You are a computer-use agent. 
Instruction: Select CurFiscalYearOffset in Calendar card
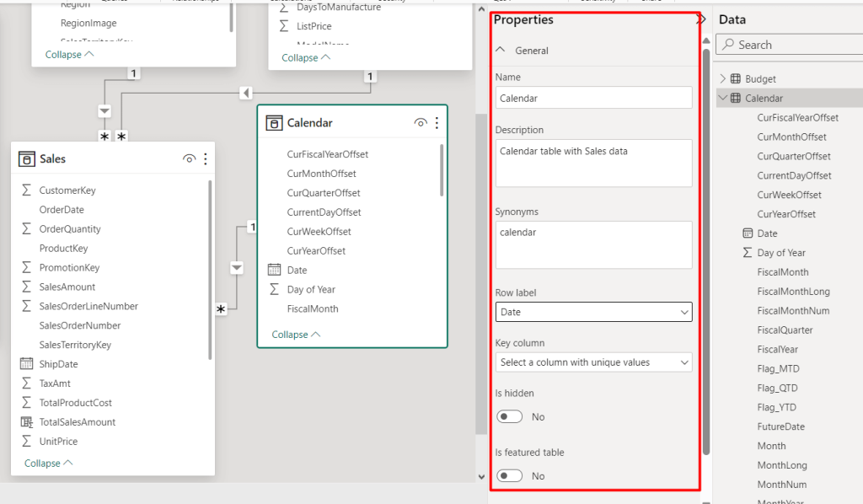click(x=328, y=154)
